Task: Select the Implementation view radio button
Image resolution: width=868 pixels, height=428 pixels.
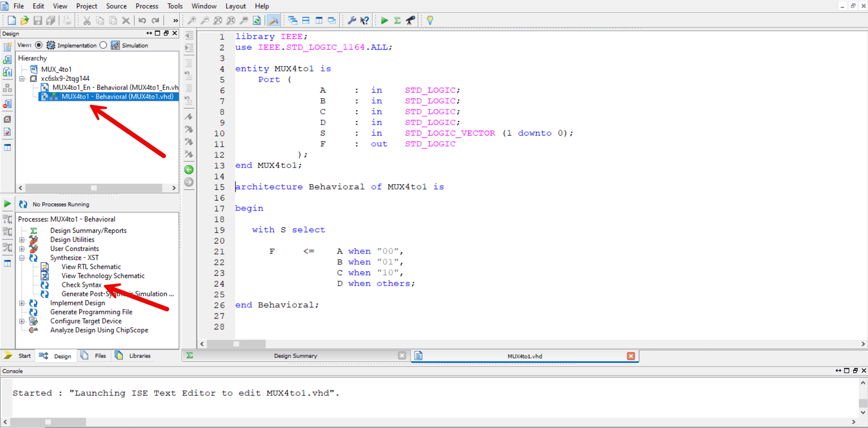Action: point(38,45)
